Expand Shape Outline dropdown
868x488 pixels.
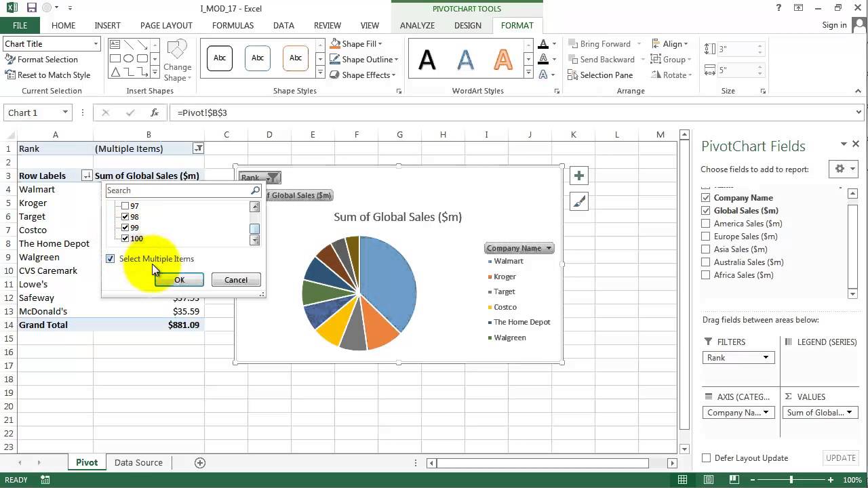click(395, 60)
